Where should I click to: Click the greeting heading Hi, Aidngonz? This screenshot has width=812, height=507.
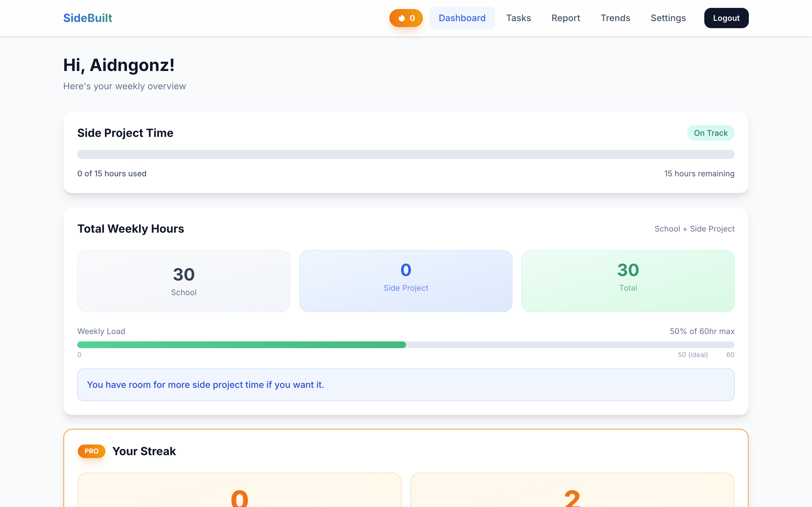119,65
